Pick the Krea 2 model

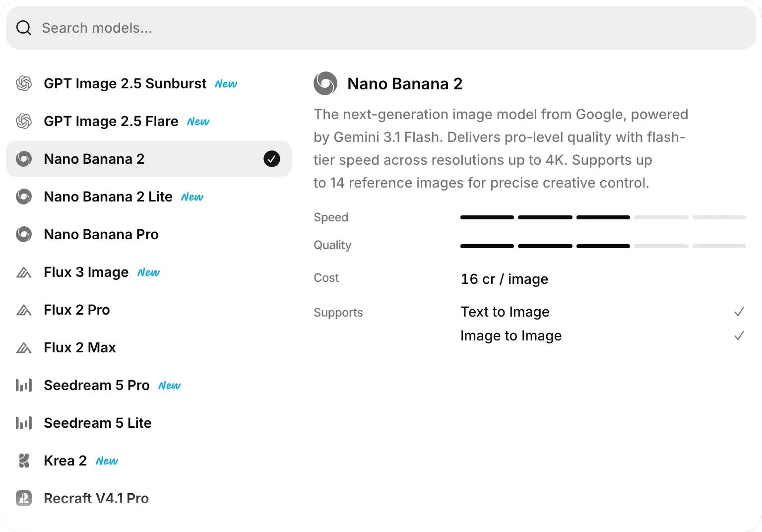(x=149, y=461)
